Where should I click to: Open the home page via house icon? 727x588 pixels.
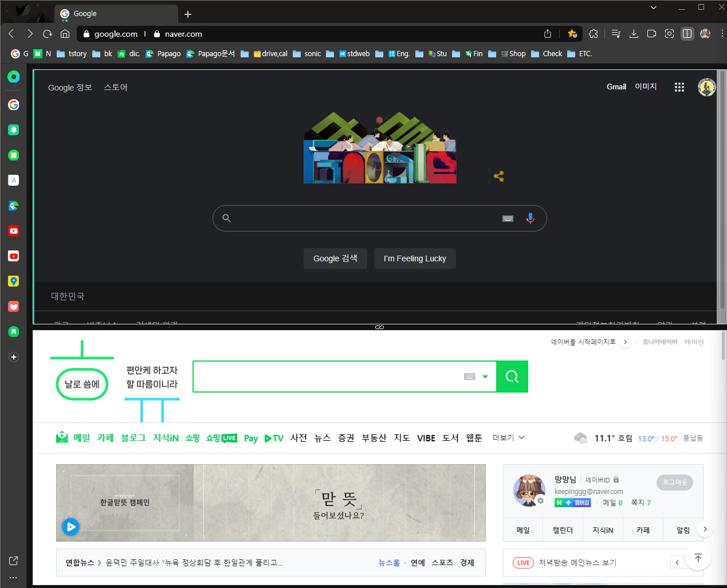point(65,34)
